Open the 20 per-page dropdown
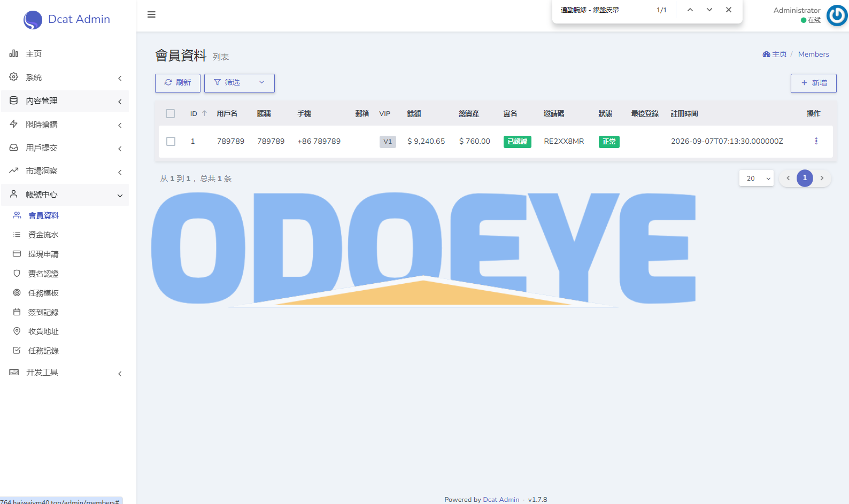849x504 pixels. (x=757, y=179)
